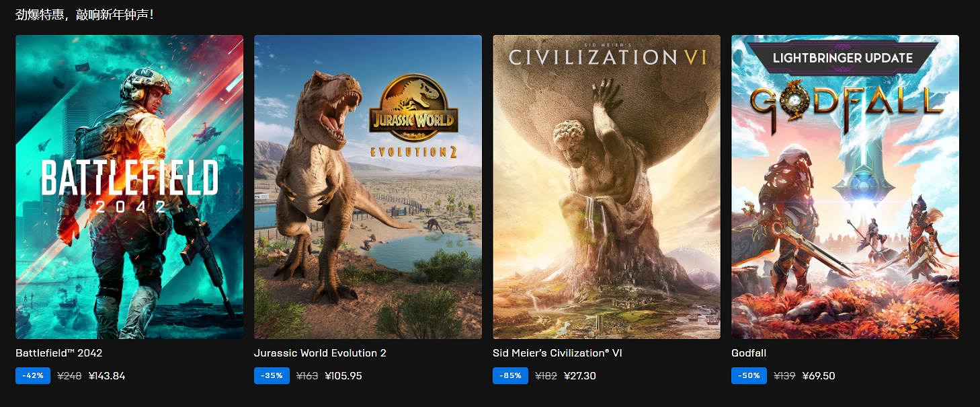The image size is (980, 407).
Task: Open the Jurassic World Evolution 2 cover
Action: point(368,187)
